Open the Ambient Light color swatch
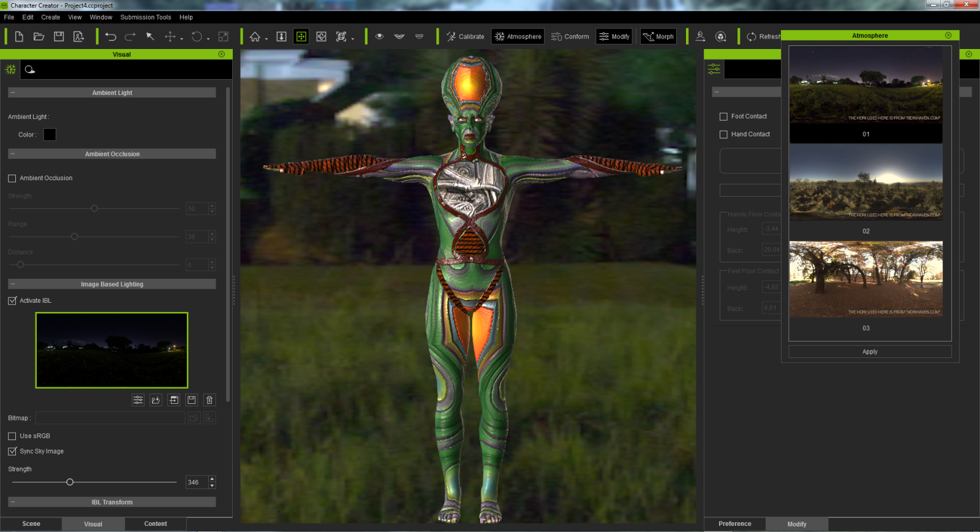 pos(50,135)
